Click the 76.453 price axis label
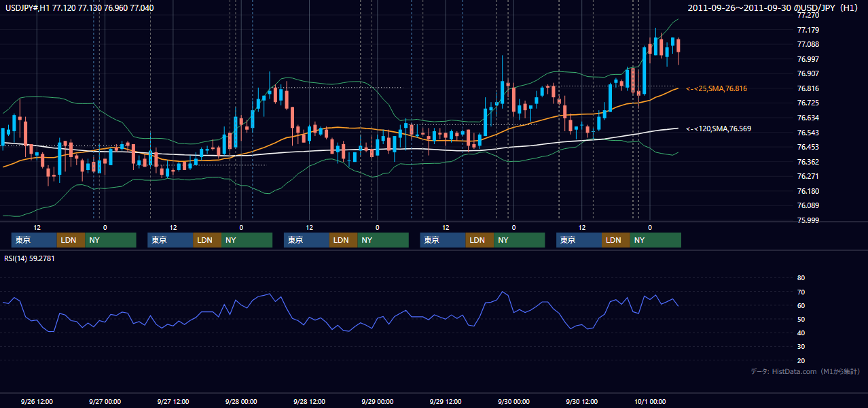868x408 pixels. pyautogui.click(x=808, y=147)
